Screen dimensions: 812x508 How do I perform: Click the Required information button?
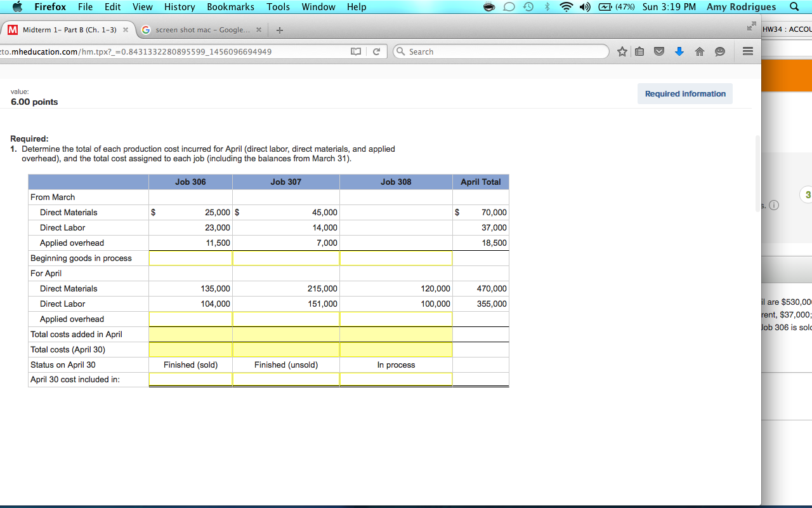coord(685,93)
